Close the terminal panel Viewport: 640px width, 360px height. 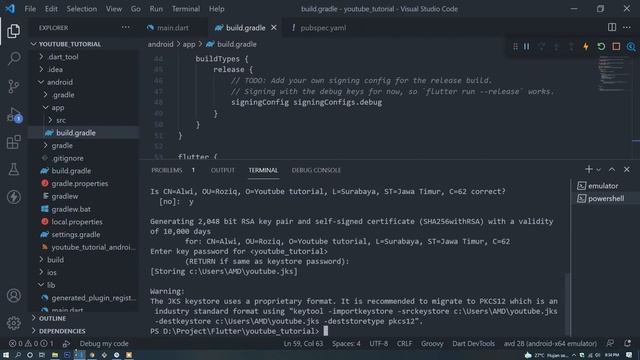tap(627, 169)
